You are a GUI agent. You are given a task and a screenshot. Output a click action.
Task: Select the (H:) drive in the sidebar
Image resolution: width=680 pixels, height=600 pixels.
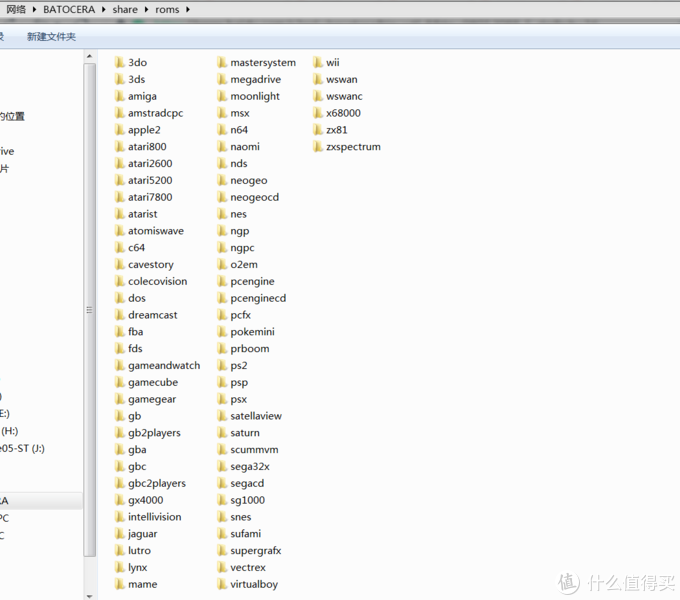click(x=10, y=431)
